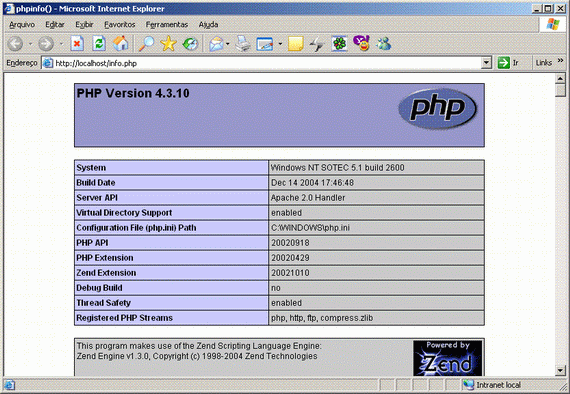Click the Windows flag logo in menu bar

tap(553, 24)
